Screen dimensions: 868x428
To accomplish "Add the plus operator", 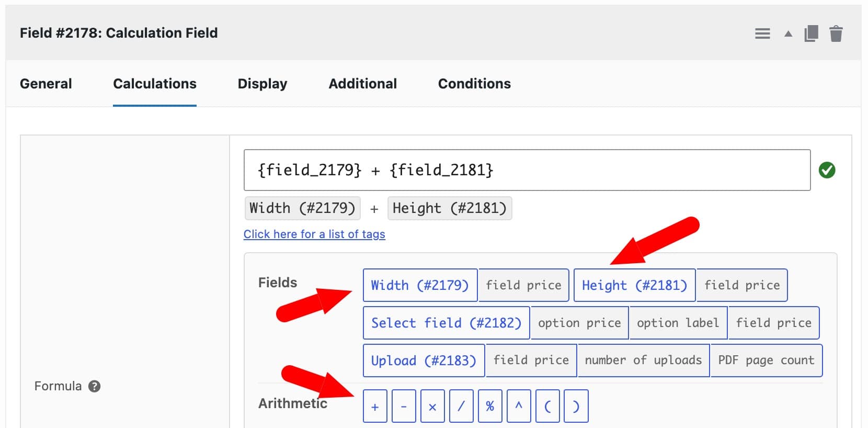I will tap(375, 406).
